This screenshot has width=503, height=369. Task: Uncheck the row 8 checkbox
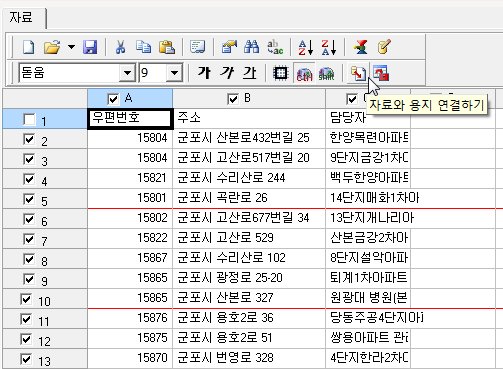(x=29, y=259)
